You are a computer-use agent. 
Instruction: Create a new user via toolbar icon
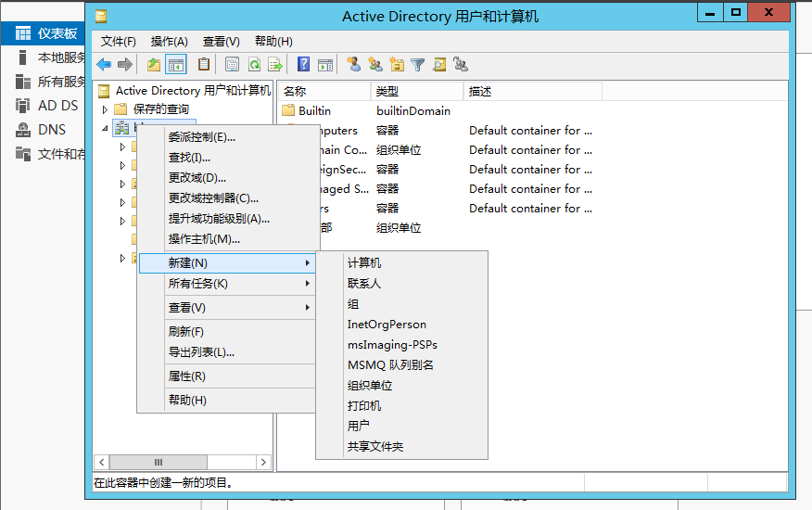[x=354, y=64]
